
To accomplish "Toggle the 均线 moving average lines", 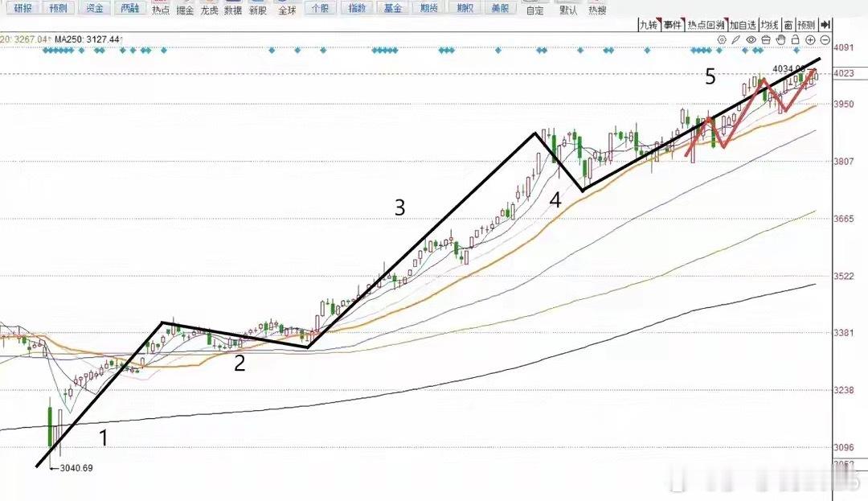I will click(x=769, y=25).
